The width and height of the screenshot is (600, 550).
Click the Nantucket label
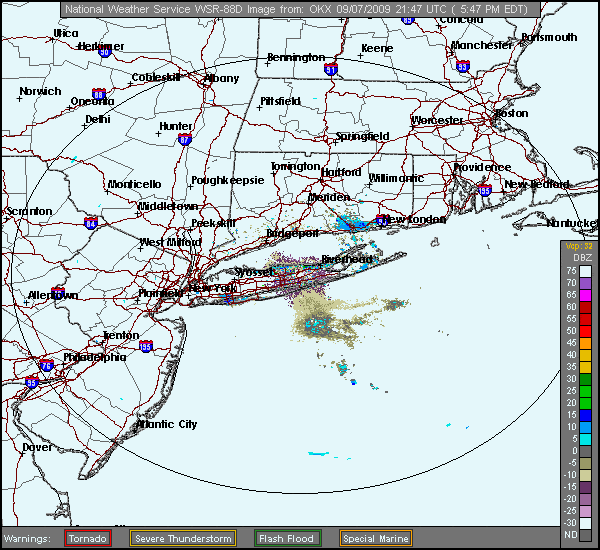coord(572,223)
